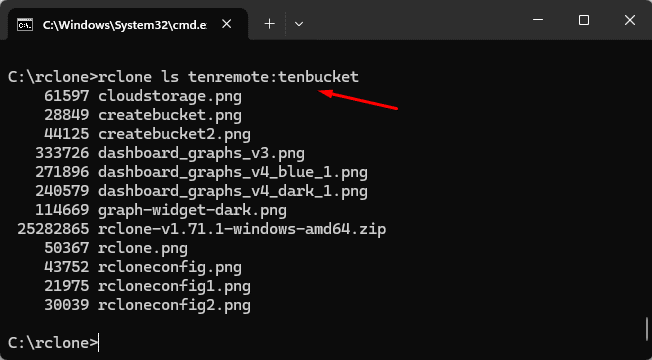The height and width of the screenshot is (360, 652).
Task: Open a new terminal tab with plus
Action: (269, 24)
